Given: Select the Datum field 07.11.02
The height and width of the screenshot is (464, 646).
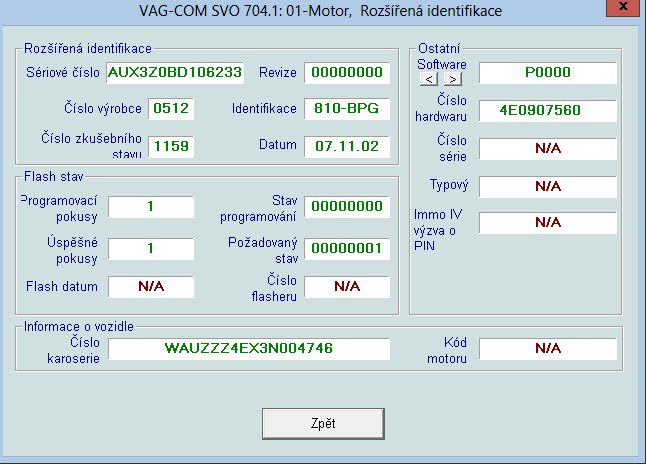Looking at the screenshot, I should tap(347, 146).
